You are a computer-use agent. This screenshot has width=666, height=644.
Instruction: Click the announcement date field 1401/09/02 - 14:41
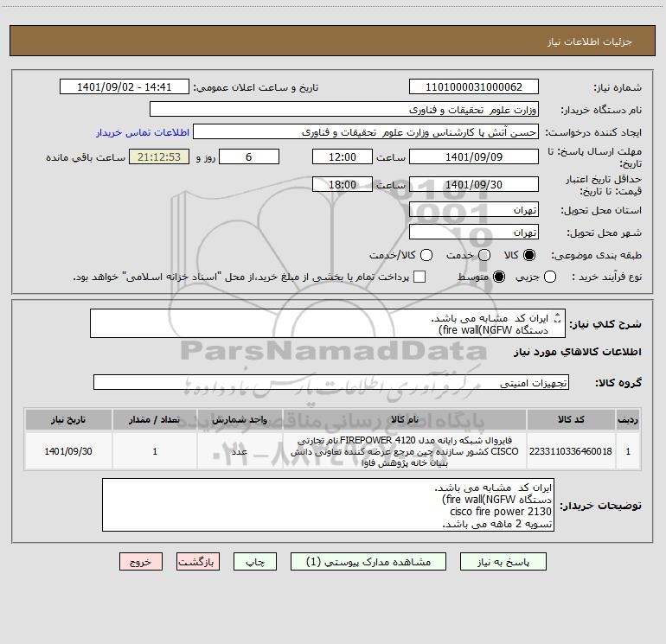(x=124, y=87)
